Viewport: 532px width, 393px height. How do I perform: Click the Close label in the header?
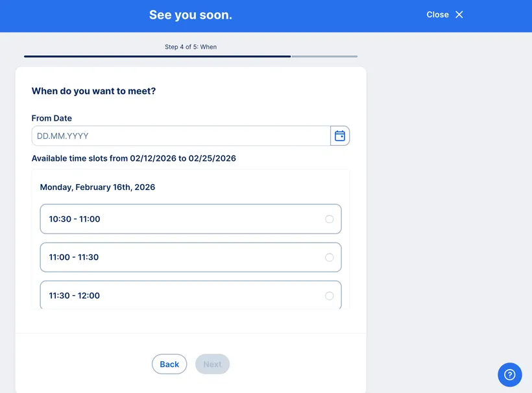pos(437,14)
